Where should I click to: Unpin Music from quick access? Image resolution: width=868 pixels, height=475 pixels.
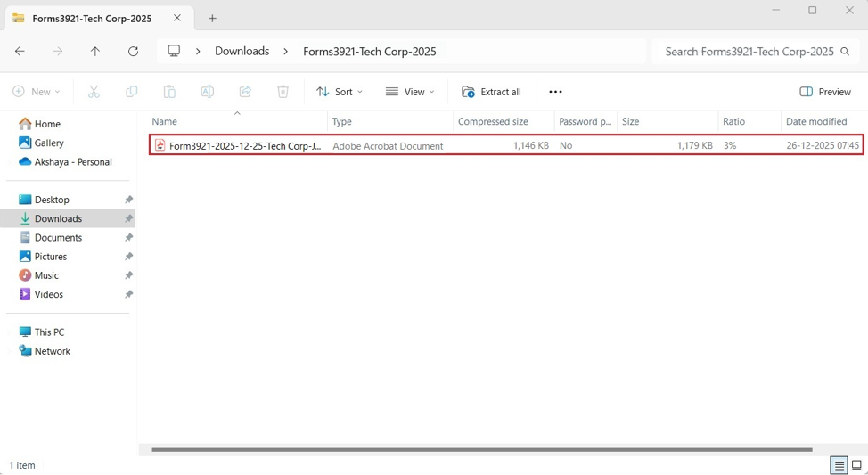pyautogui.click(x=128, y=275)
